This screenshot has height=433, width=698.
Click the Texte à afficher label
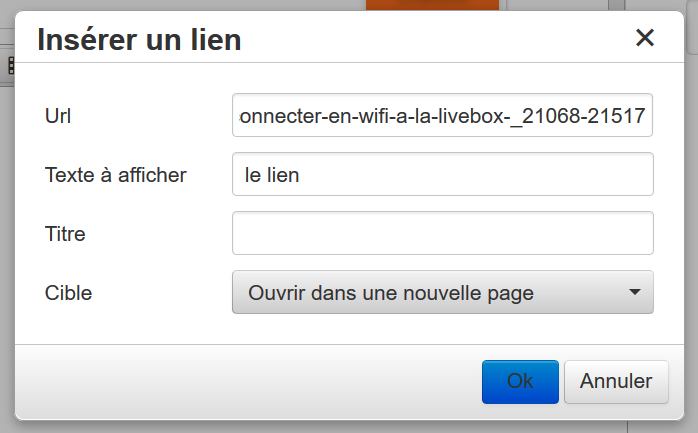coord(116,175)
